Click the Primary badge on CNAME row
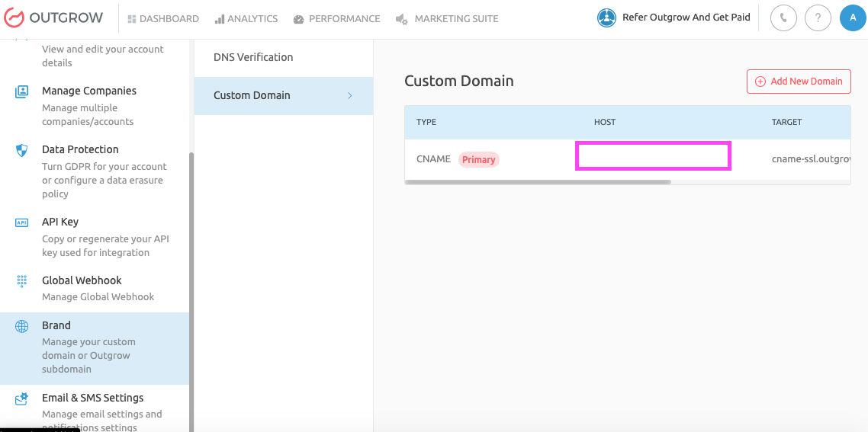The image size is (868, 432). [x=478, y=160]
